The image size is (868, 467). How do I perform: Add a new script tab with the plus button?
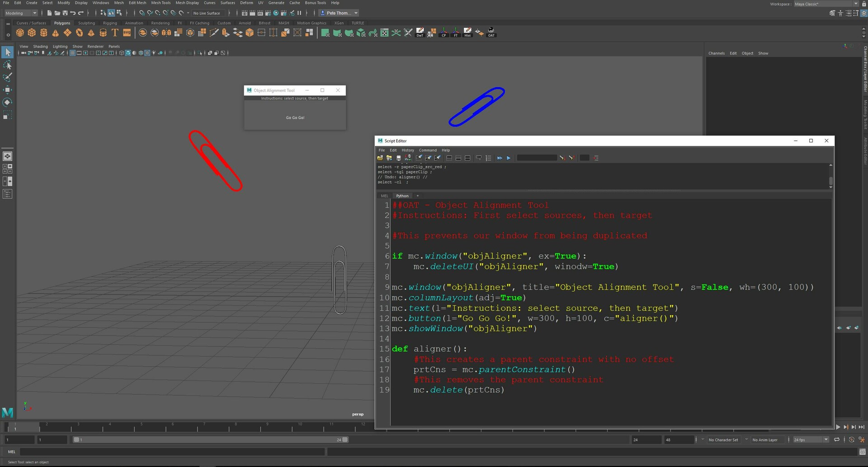pos(417,196)
